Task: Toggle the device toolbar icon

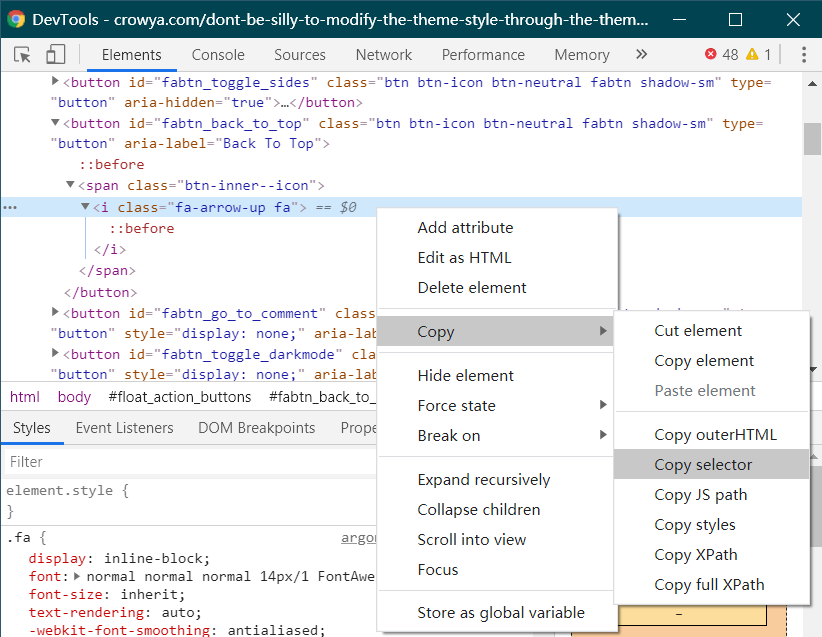Action: click(x=55, y=55)
